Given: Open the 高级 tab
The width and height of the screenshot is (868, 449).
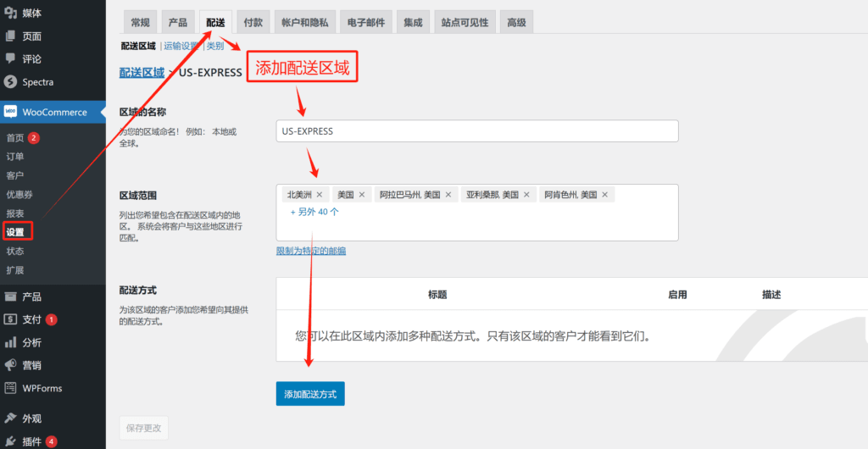Looking at the screenshot, I should coord(516,22).
